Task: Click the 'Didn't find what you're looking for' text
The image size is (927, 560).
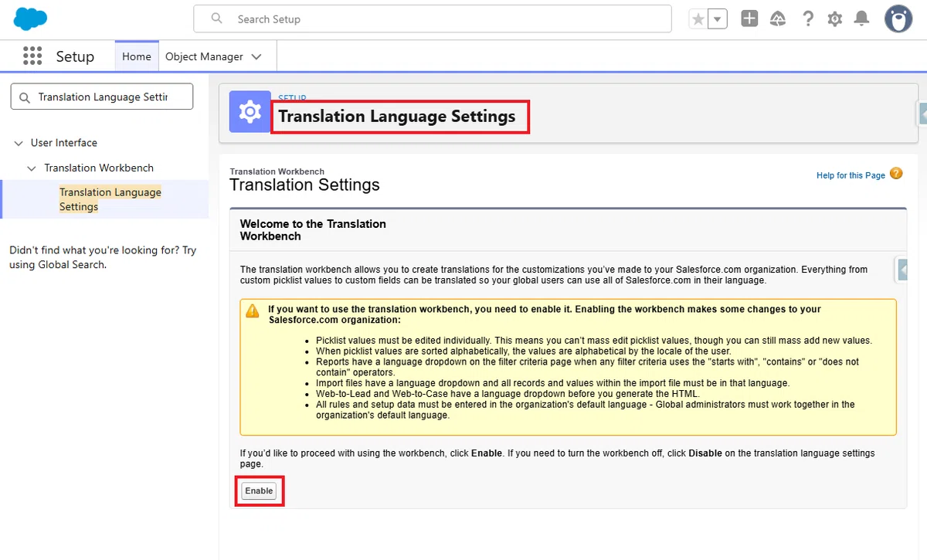Action: click(103, 257)
